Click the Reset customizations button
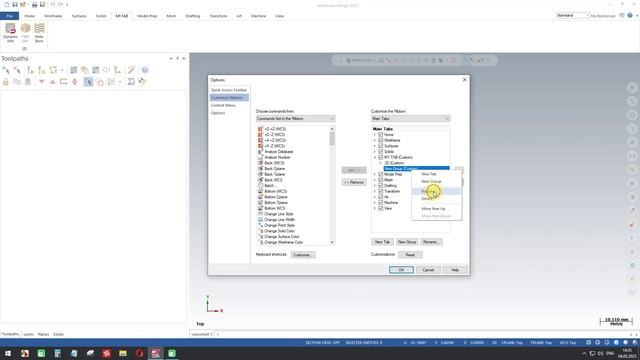 coord(410,255)
